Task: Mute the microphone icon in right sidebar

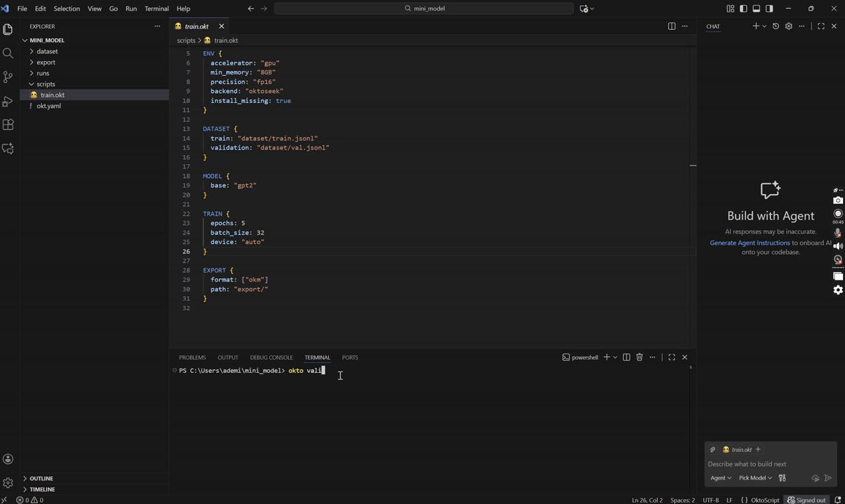Action: pos(838,232)
